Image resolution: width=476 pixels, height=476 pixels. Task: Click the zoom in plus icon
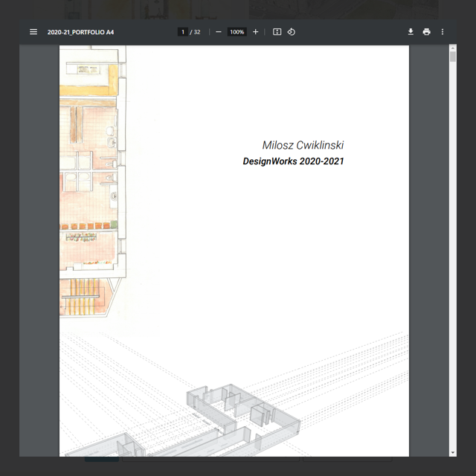256,32
